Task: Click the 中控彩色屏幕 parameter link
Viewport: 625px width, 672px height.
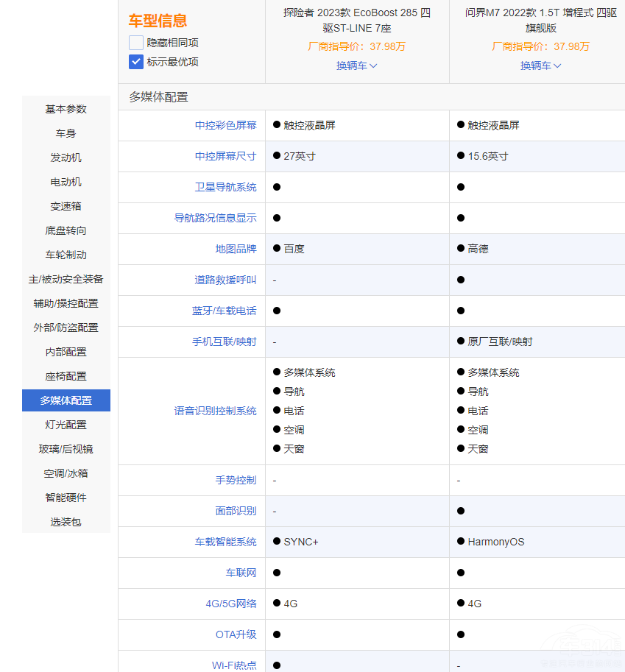Action: pyautogui.click(x=226, y=125)
